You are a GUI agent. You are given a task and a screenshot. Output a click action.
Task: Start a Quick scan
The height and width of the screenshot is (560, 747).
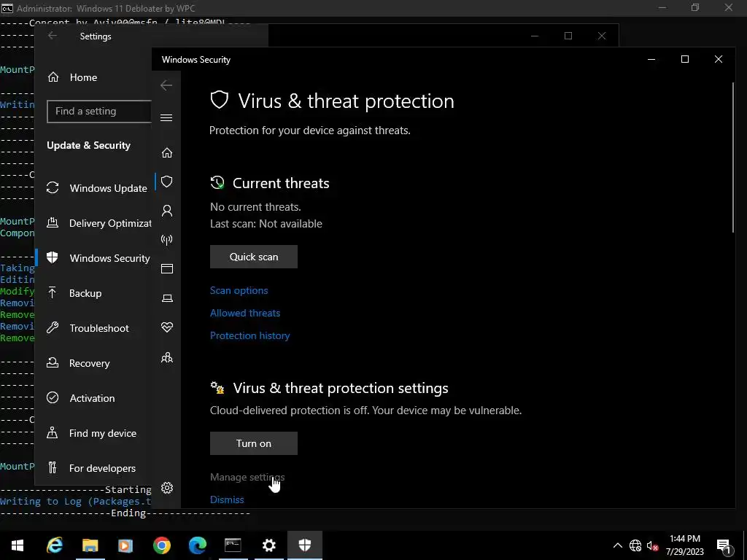[x=253, y=257]
